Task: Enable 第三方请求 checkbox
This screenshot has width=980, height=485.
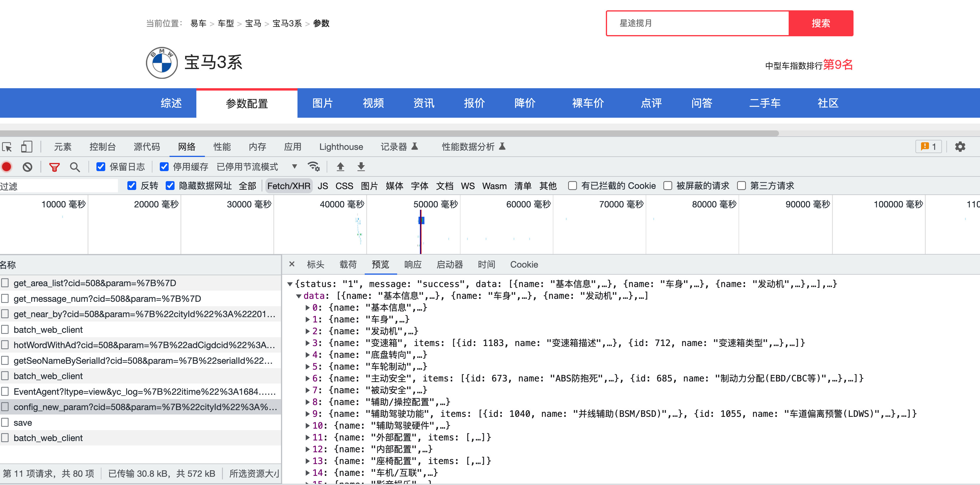Action: (x=741, y=185)
